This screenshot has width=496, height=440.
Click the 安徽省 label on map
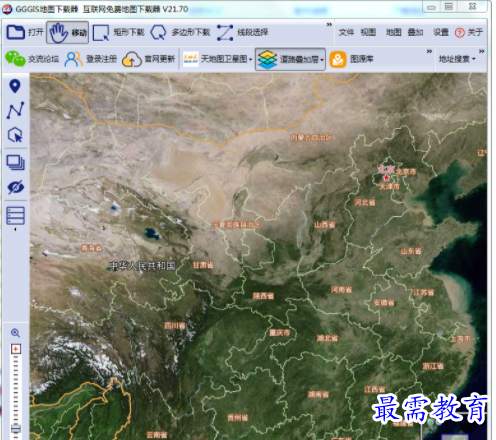[x=384, y=303]
